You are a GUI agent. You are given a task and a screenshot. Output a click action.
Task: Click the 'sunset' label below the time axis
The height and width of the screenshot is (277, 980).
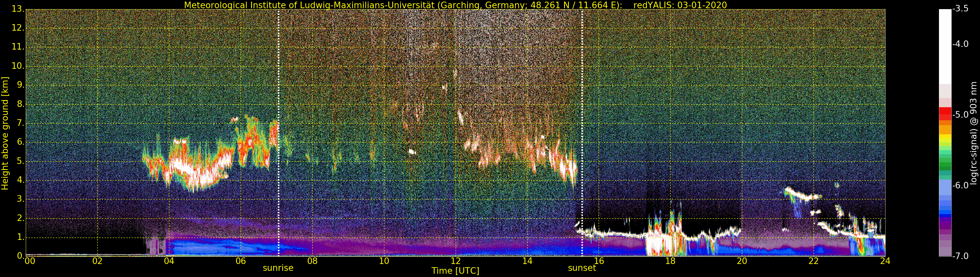point(582,268)
